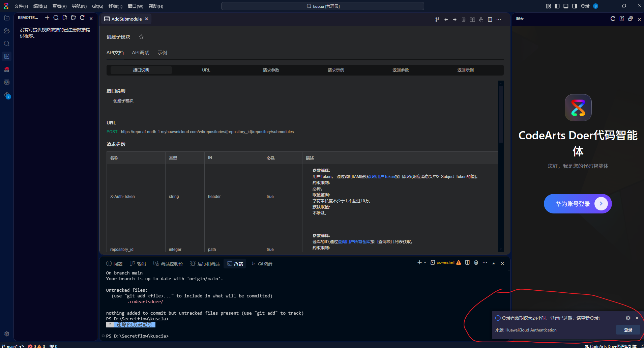Click the 华为账号登录 button

pyautogui.click(x=578, y=204)
